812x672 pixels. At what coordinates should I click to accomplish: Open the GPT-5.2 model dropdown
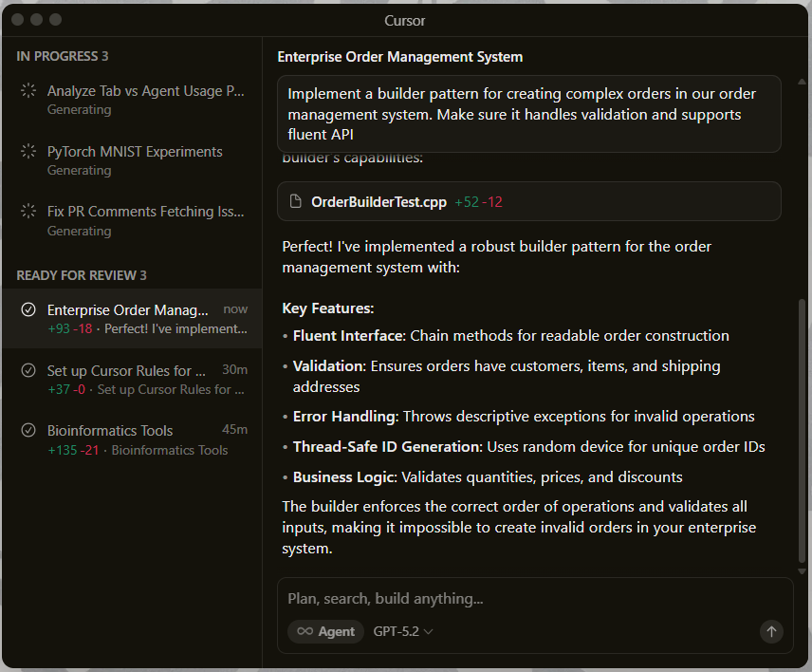click(x=403, y=631)
